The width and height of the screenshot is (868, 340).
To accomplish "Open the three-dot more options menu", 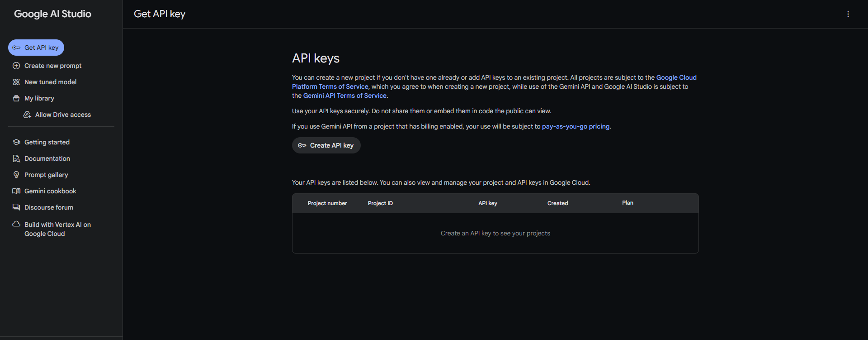I will pos(848,14).
